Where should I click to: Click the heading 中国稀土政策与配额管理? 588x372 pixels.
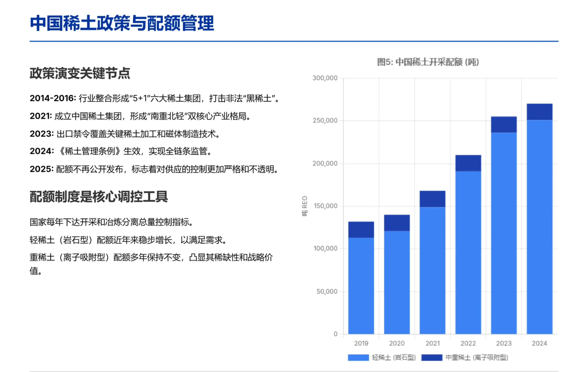122,23
